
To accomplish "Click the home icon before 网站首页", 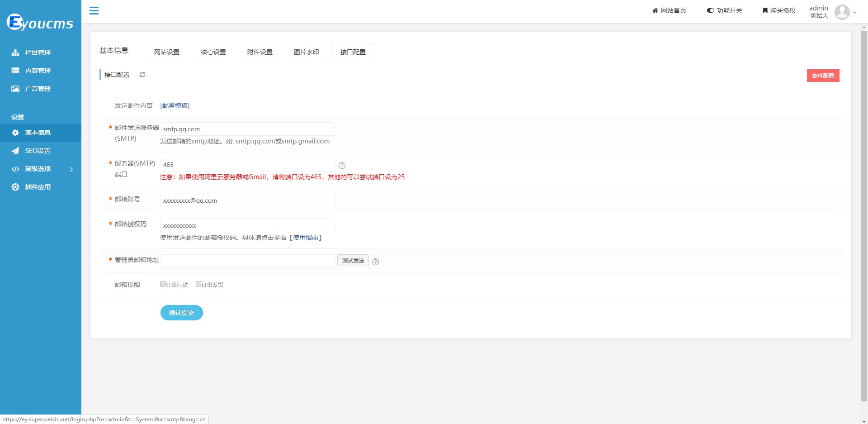I will (655, 10).
